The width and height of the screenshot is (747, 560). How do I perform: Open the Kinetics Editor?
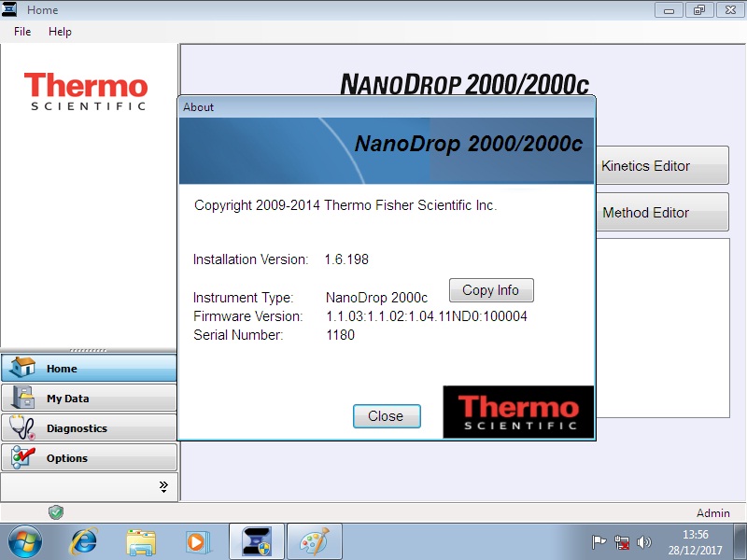click(662, 165)
